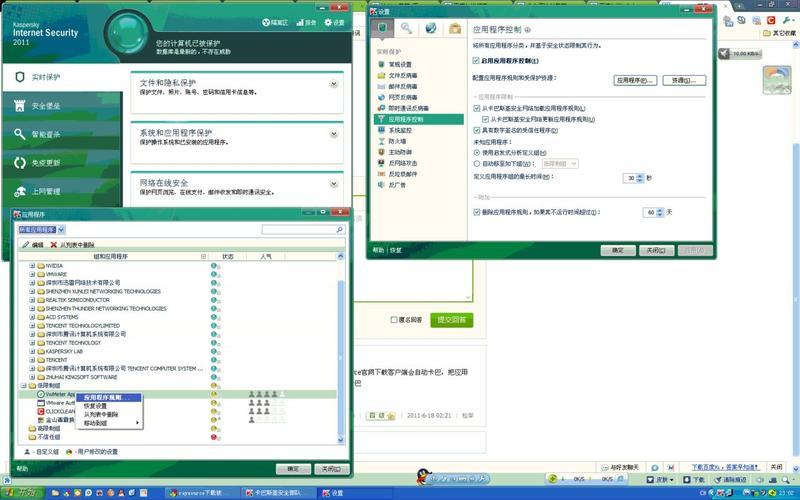This screenshot has height=500, width=800.
Task: Select 主动防御 icon in Settings sidebar
Action: pos(381,152)
